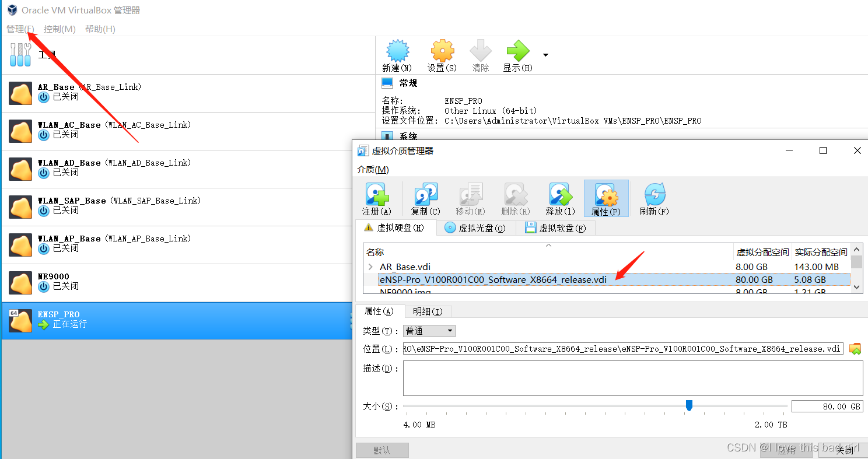The width and height of the screenshot is (868, 459).
Task: Click the 默认 reset button
Action: pyautogui.click(x=382, y=450)
